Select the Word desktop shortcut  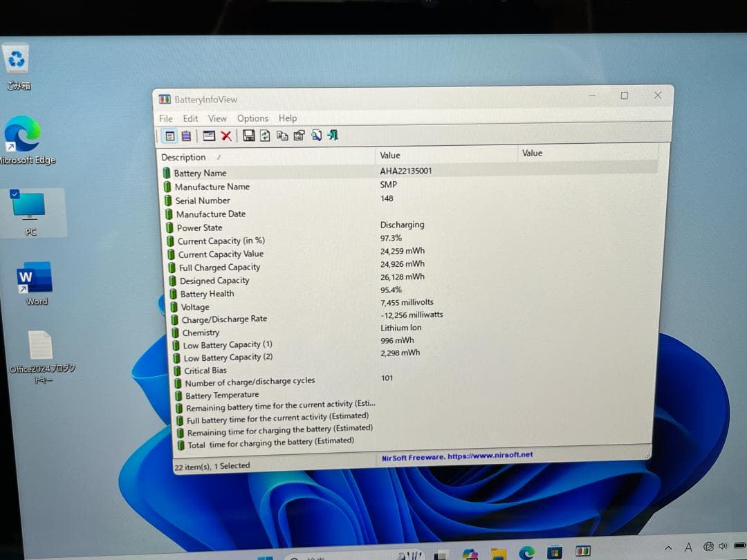pyautogui.click(x=36, y=283)
